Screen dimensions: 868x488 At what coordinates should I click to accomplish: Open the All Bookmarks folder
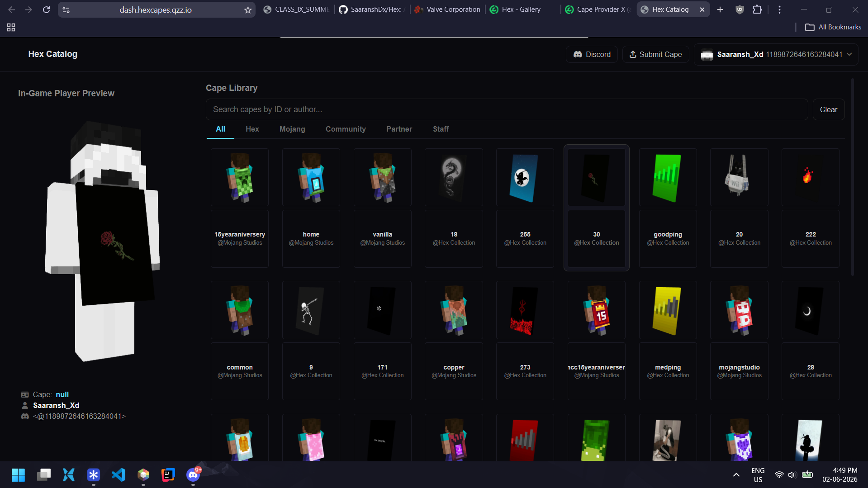pyautogui.click(x=833, y=27)
